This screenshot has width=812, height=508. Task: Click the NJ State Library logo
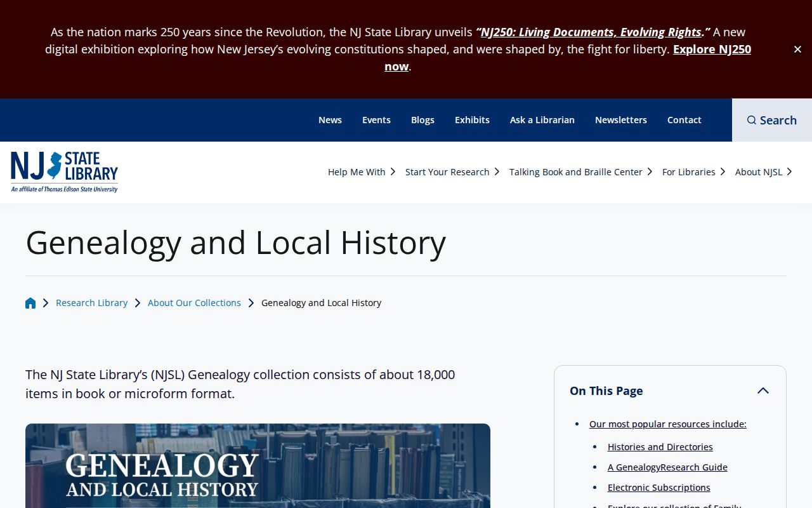click(x=64, y=172)
